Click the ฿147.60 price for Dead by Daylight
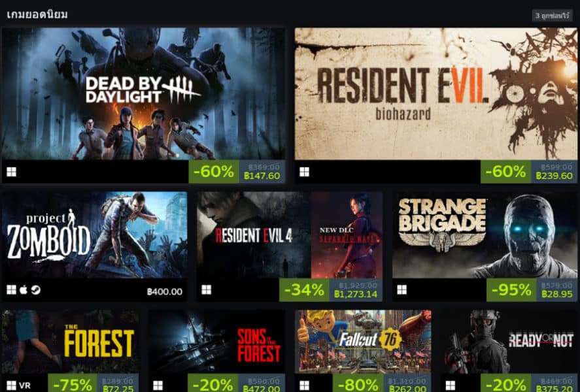 262,176
